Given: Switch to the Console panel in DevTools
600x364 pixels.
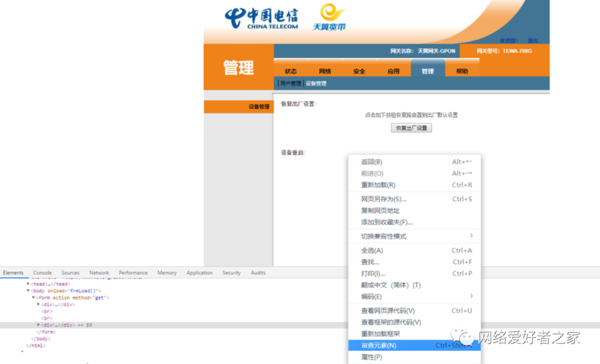Looking at the screenshot, I should [x=42, y=272].
